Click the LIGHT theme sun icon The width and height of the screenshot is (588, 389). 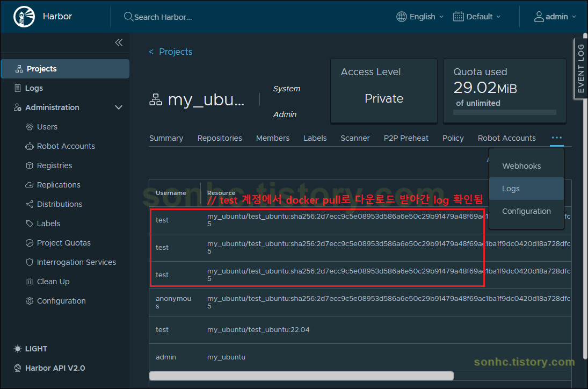pos(18,349)
